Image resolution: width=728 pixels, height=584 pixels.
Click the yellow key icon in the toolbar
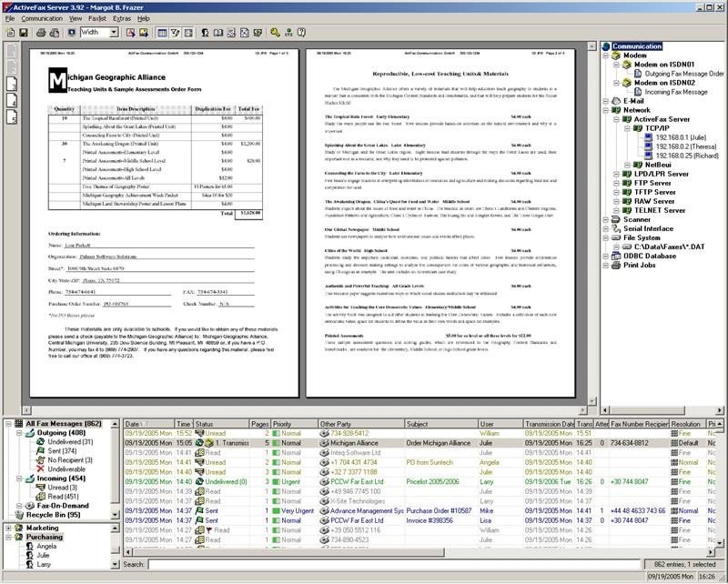276,33
